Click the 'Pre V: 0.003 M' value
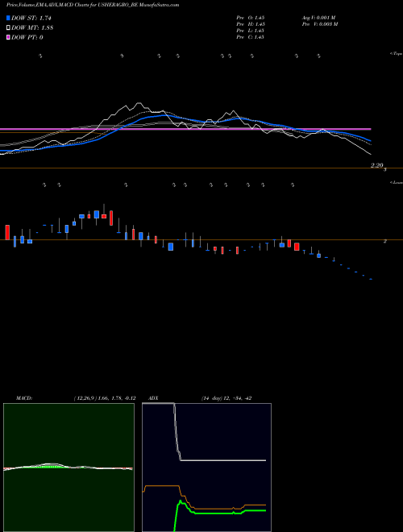Viewport: 403px width, 532px height. pyautogui.click(x=320, y=24)
